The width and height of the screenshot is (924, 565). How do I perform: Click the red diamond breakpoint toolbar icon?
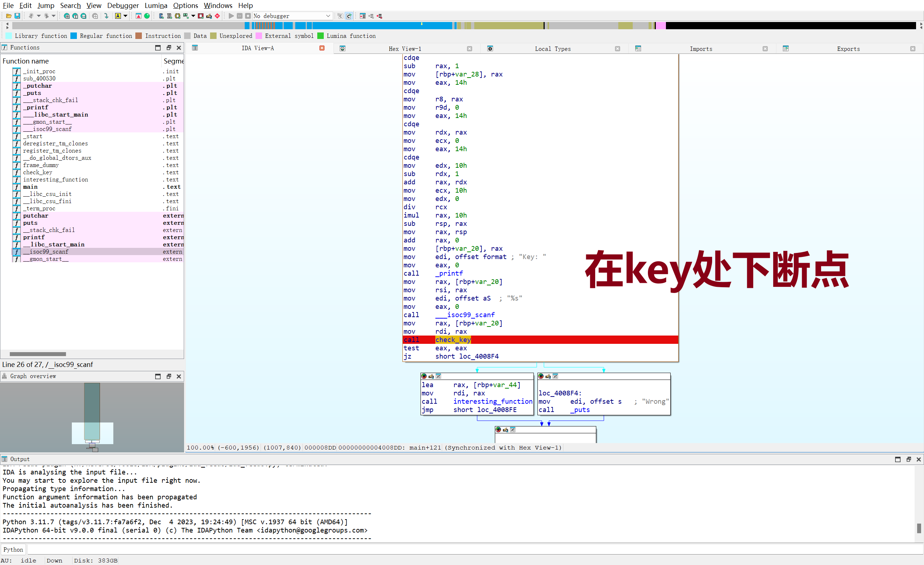[217, 16]
